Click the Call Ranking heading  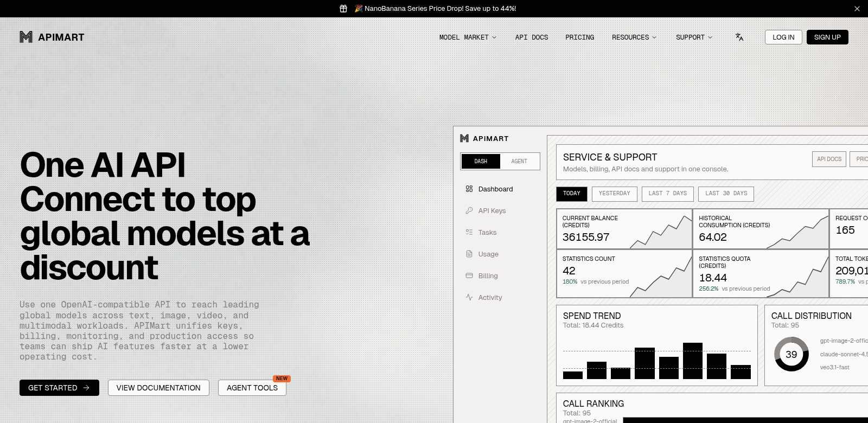593,403
